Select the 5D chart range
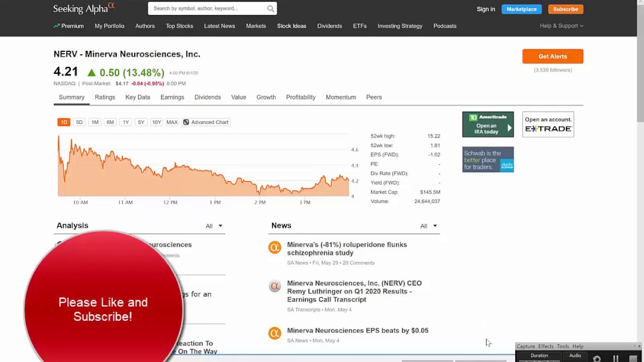The width and height of the screenshot is (644, 362). click(x=79, y=122)
